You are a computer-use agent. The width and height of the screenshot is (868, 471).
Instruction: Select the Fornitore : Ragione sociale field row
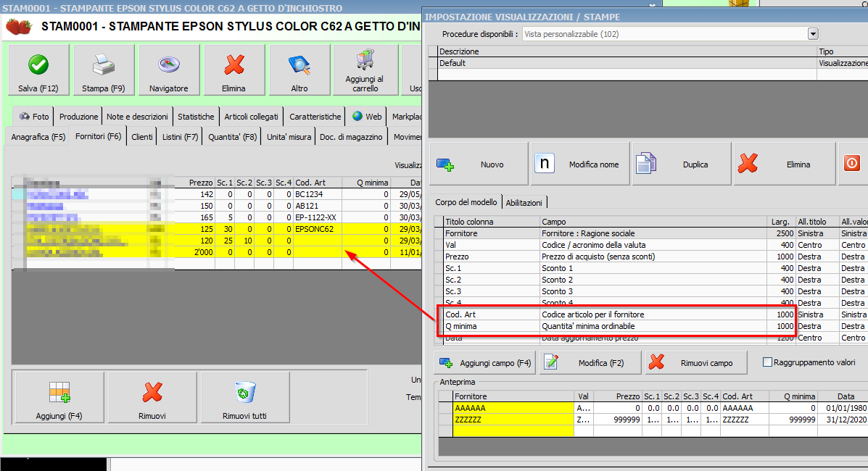(652, 233)
